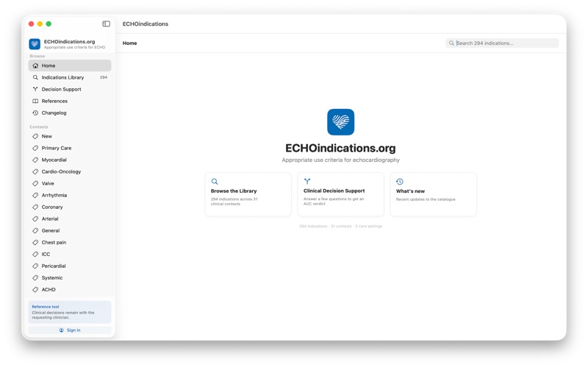Click the green window zoom button

[49, 24]
